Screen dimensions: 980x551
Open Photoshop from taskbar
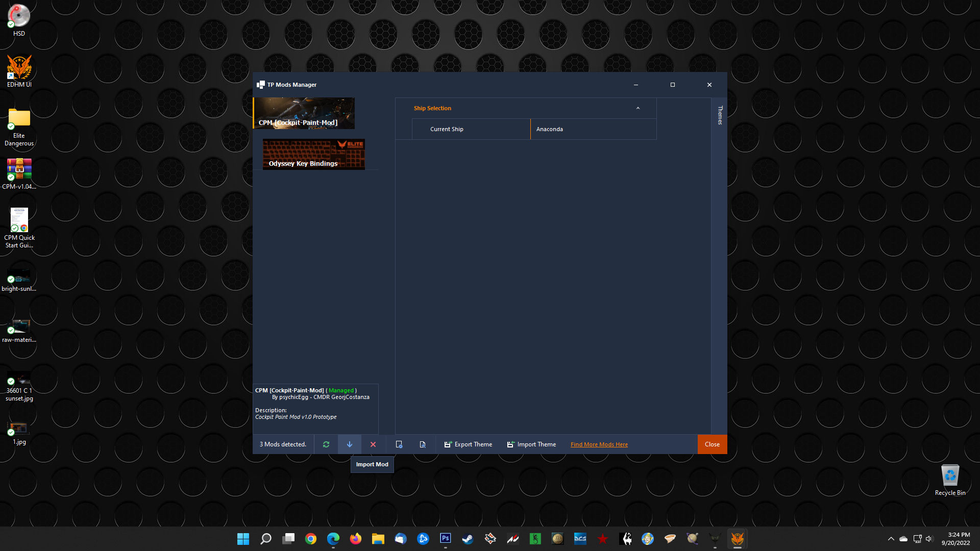[446, 539]
